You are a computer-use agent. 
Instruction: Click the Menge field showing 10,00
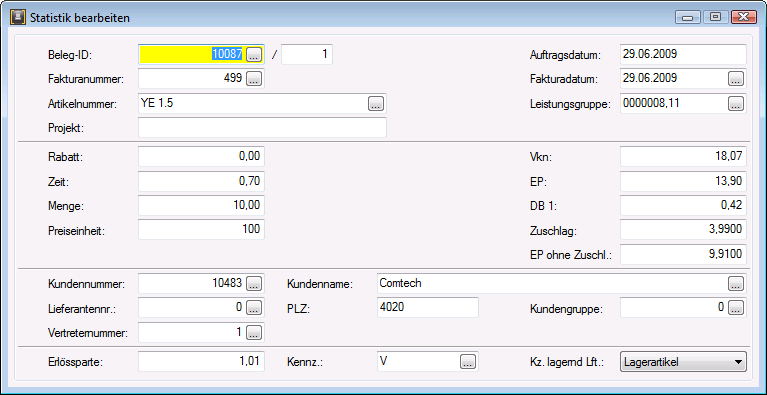[202, 205]
